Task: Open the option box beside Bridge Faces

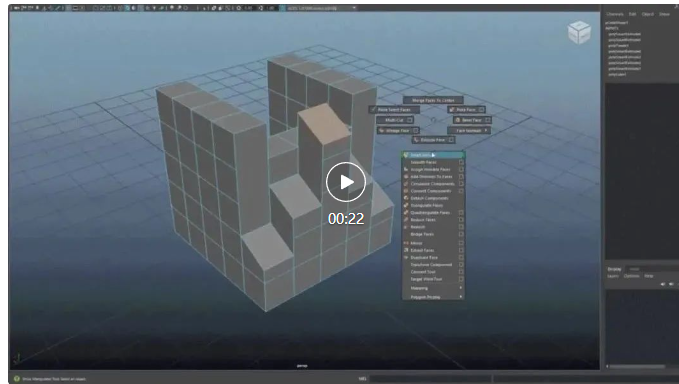Action: (461, 234)
